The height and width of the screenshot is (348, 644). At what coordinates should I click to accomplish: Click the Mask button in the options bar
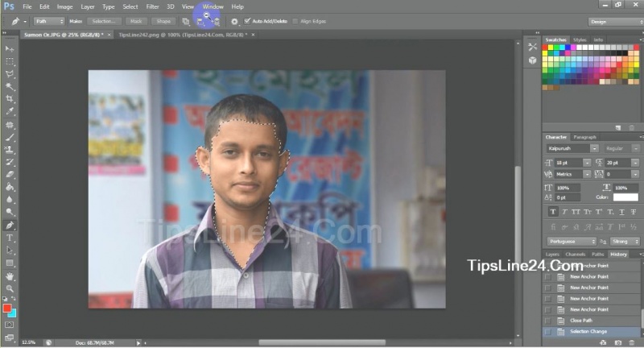pyautogui.click(x=137, y=21)
